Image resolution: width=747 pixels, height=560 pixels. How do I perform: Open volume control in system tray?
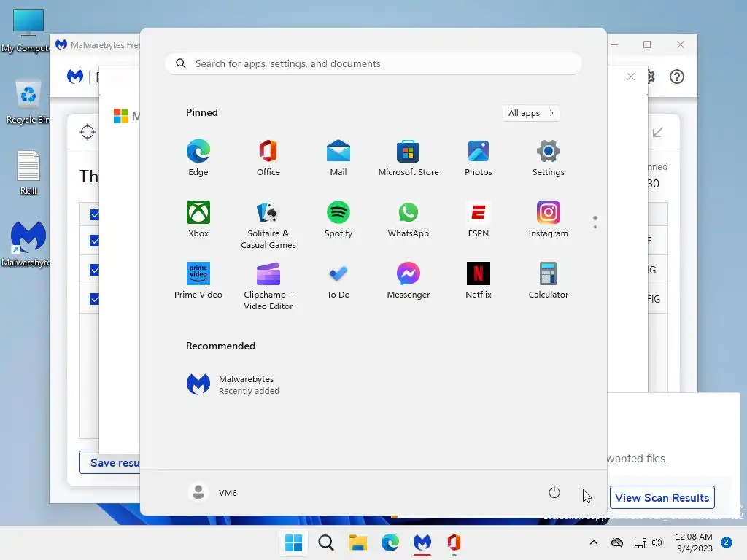(657, 542)
